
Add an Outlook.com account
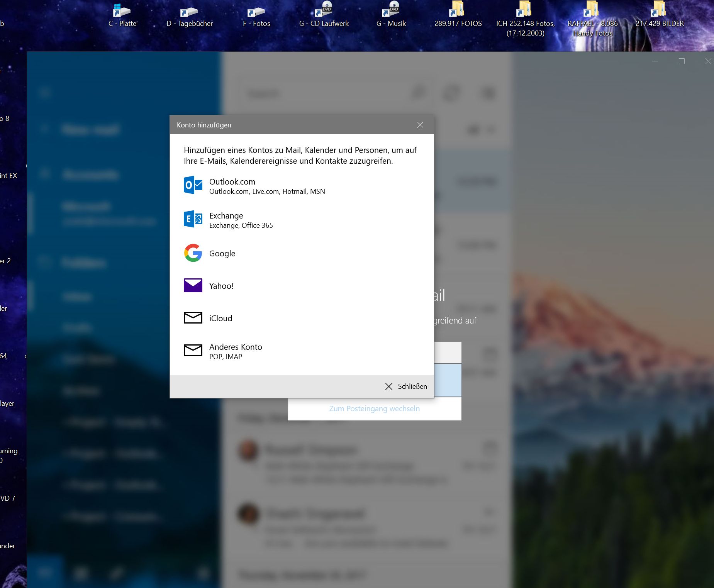point(302,186)
